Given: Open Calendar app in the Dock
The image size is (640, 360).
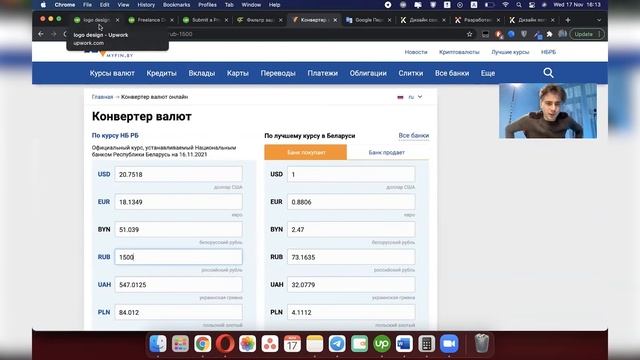Looking at the screenshot, I should tap(292, 344).
